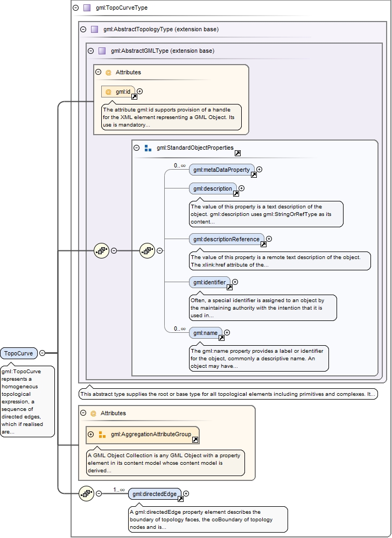Click the inner sequence compositor icon
The image size is (392, 538).
148,250
